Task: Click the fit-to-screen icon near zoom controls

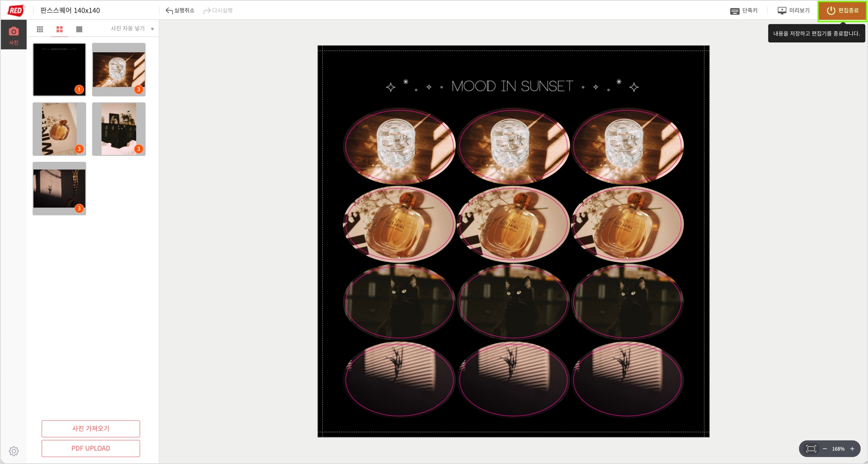Action: pyautogui.click(x=812, y=449)
